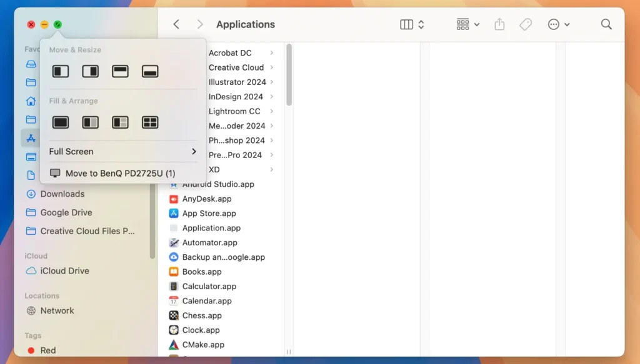640x364 pixels.
Task: Click the Tags toolbar icon
Action: coord(526,24)
